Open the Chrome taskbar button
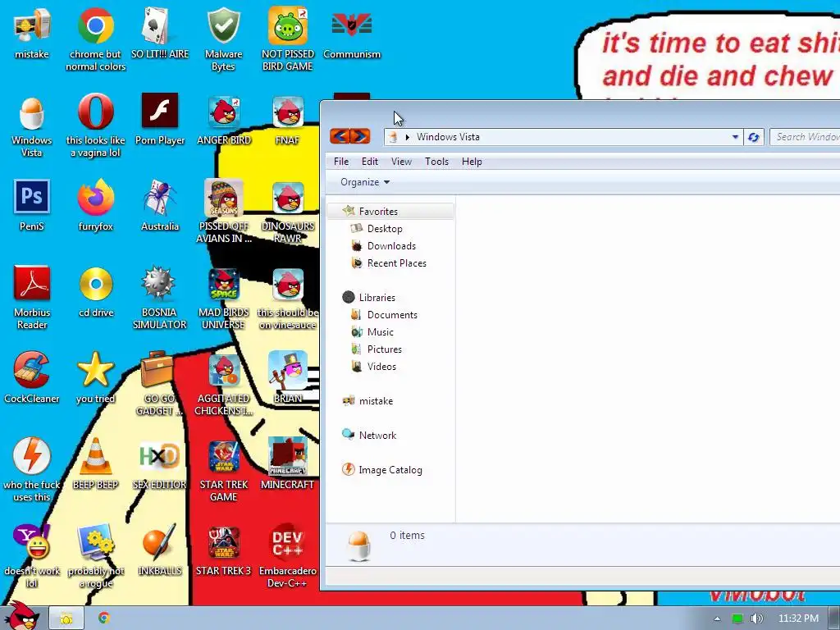Screen dimensions: 840x630 pyautogui.click(x=104, y=619)
